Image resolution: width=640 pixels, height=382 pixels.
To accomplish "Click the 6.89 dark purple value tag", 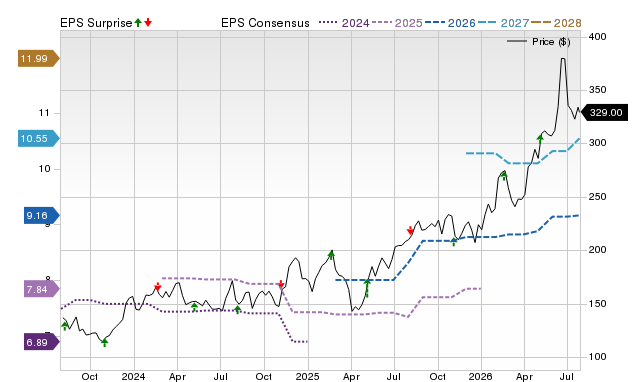I will tap(41, 342).
